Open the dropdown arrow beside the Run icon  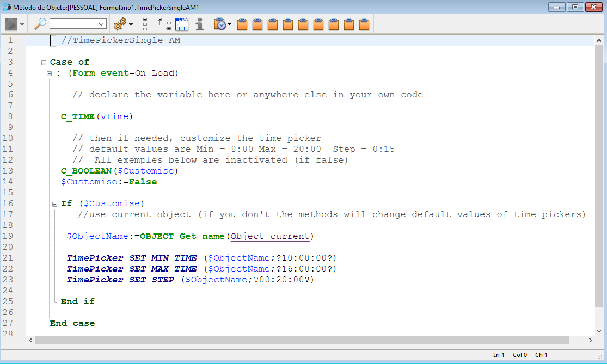tap(22, 24)
